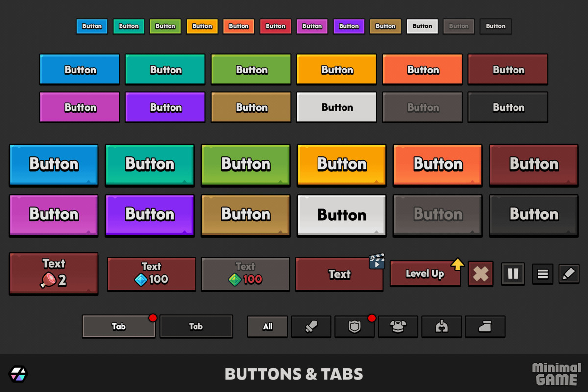Select the All filter tab
Image resolution: width=588 pixels, height=392 pixels.
coord(267,326)
